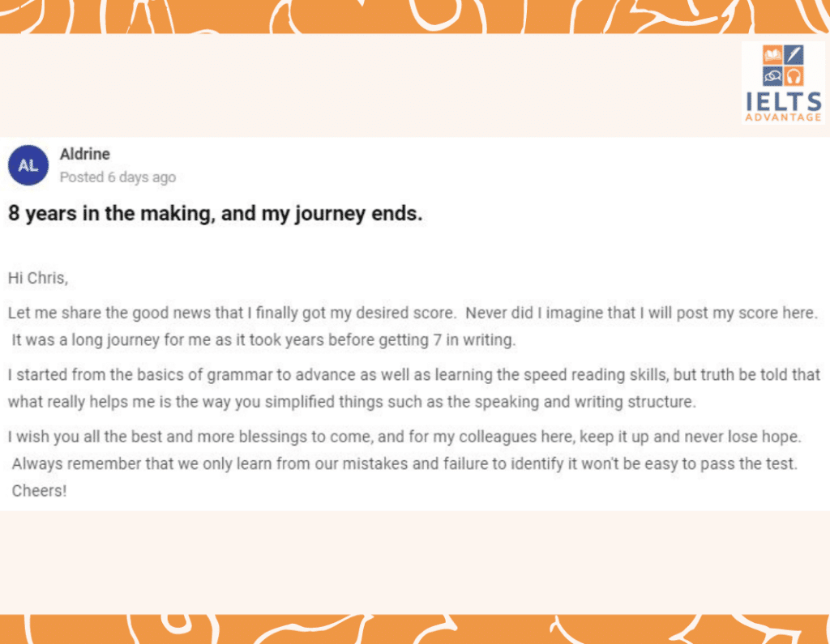Screen dimensions: 830x644
Task: Click the pen icon in the logo
Action: [793, 55]
